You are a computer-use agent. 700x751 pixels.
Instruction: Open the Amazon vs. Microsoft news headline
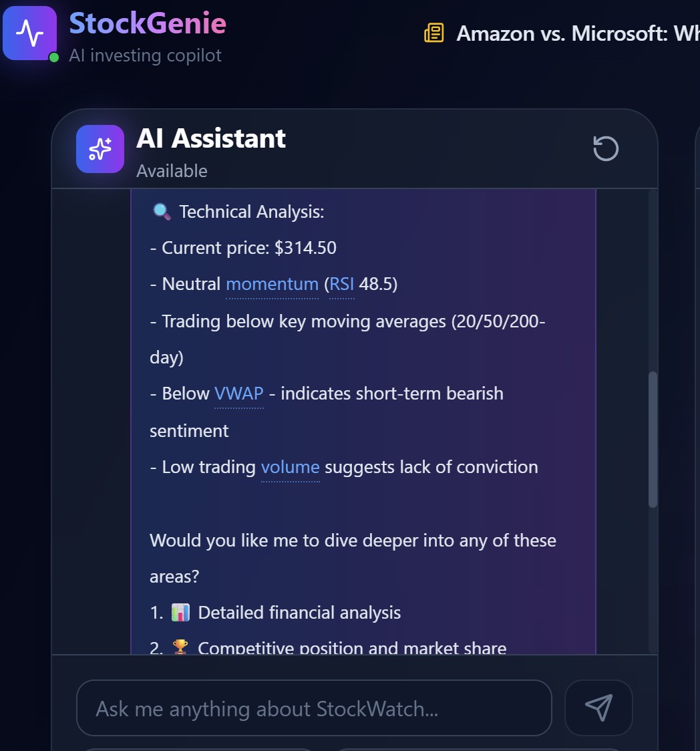[577, 33]
